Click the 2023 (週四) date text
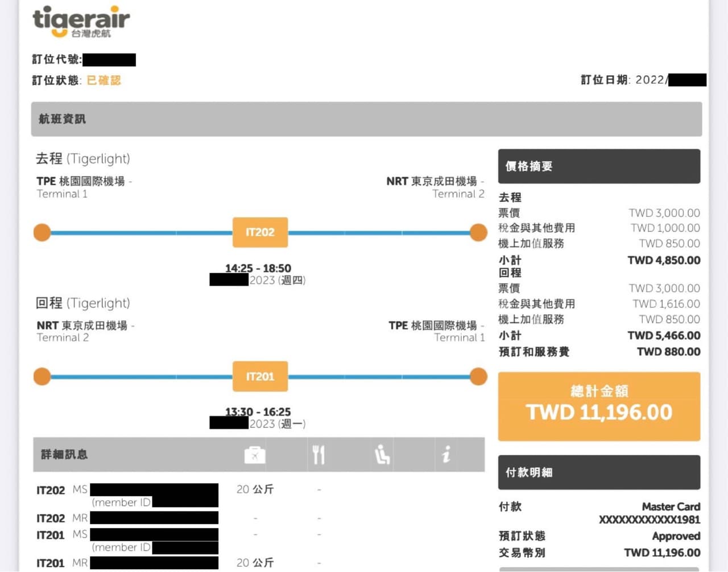This screenshot has height=572, width=728. 278,280
